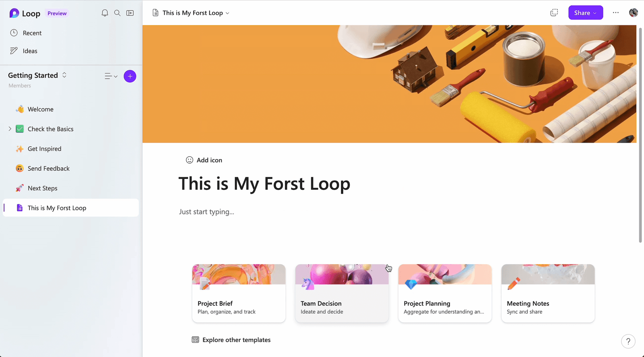This screenshot has height=357, width=644.
Task: Click the Loop logo icon
Action: tap(14, 13)
